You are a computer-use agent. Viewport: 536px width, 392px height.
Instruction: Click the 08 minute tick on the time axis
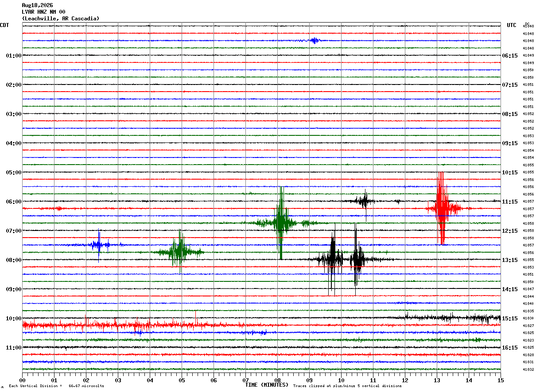278,380
